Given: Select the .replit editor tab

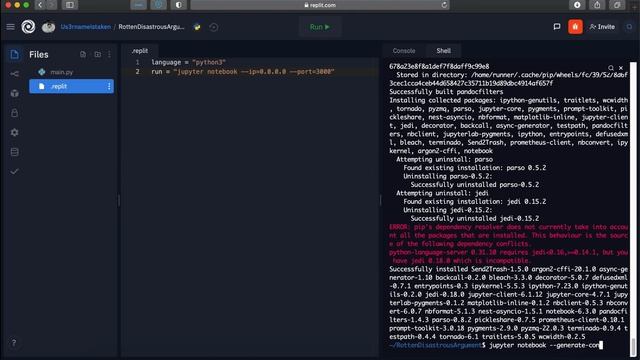Looking at the screenshot, I should (x=140, y=51).
